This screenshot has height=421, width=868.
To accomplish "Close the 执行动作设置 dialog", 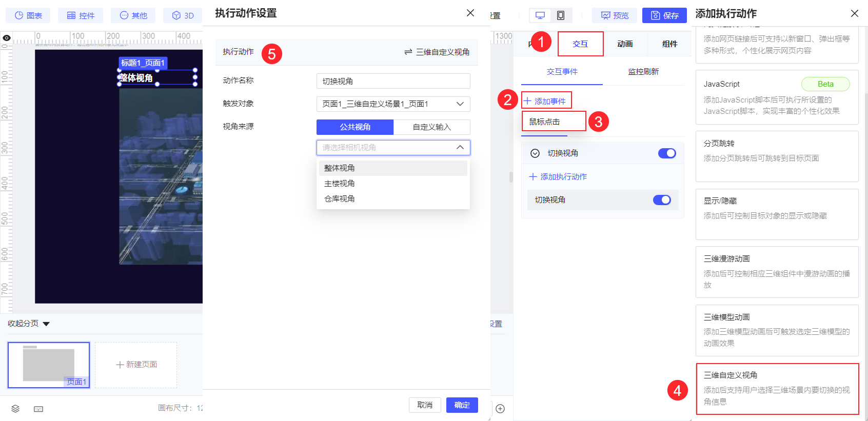I will click(470, 13).
